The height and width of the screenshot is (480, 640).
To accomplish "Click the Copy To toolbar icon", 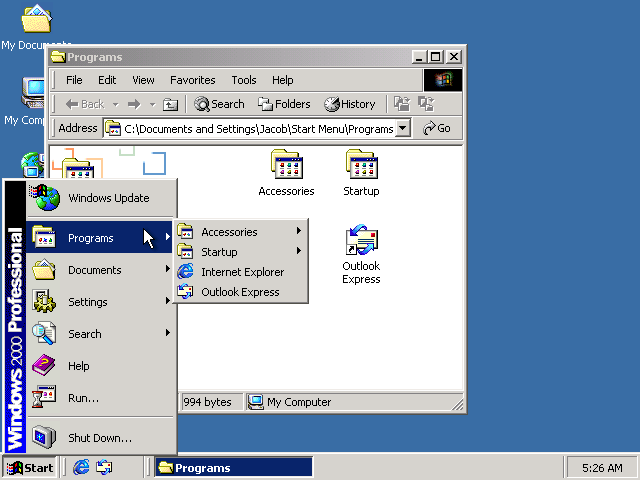I will [x=426, y=104].
